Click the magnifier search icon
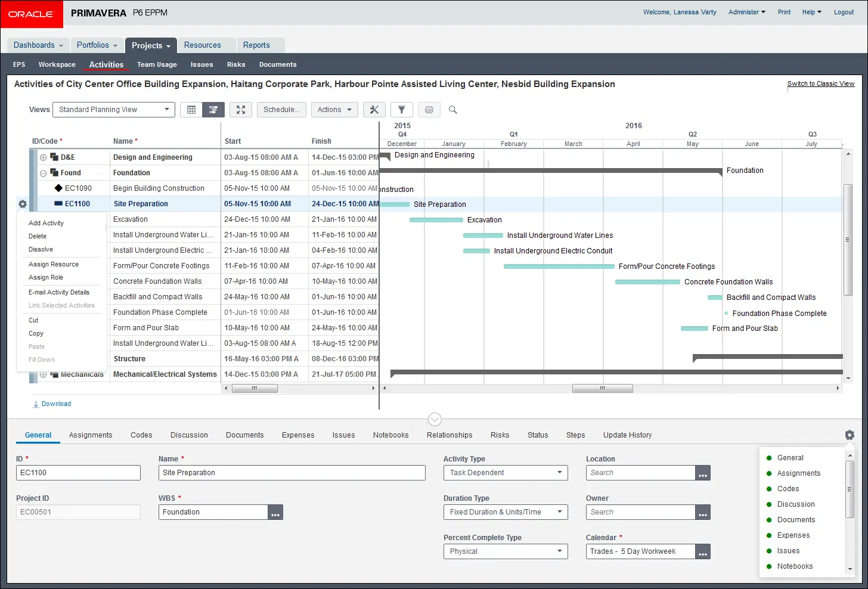868x589 pixels. pos(453,110)
